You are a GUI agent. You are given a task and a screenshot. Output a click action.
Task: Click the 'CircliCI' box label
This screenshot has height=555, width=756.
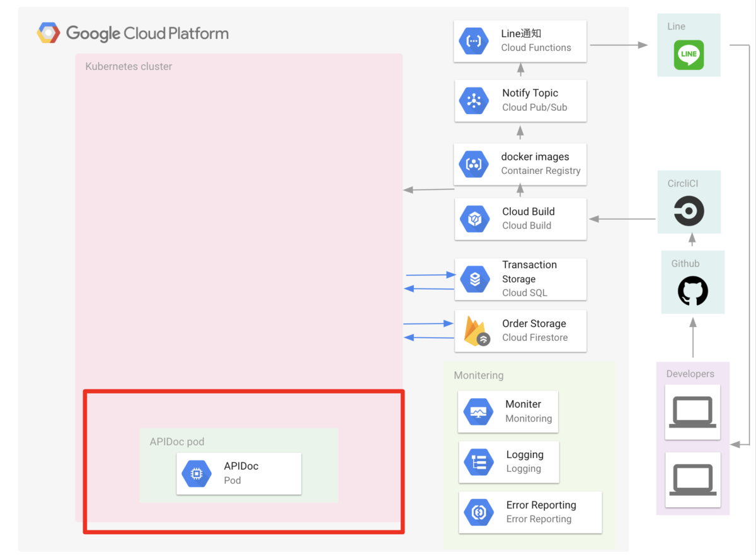[x=683, y=184]
